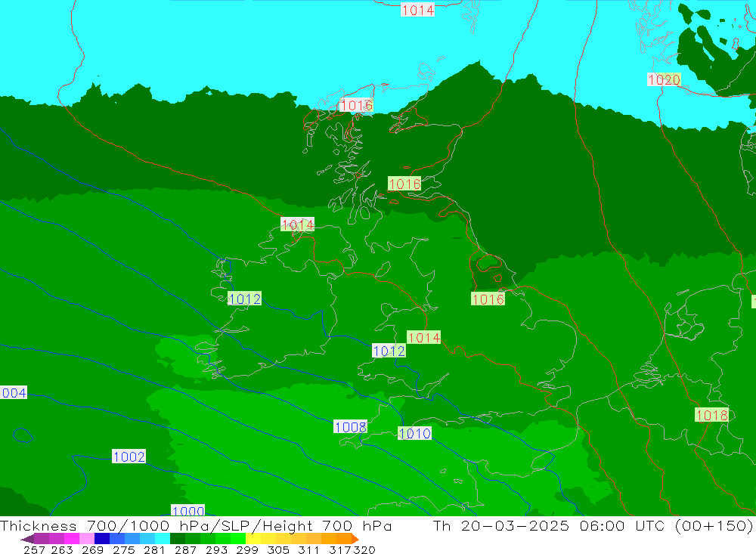The height and width of the screenshot is (554, 756).
Task: Click the dark purple arrow legend swatch
Action: pyautogui.click(x=27, y=539)
